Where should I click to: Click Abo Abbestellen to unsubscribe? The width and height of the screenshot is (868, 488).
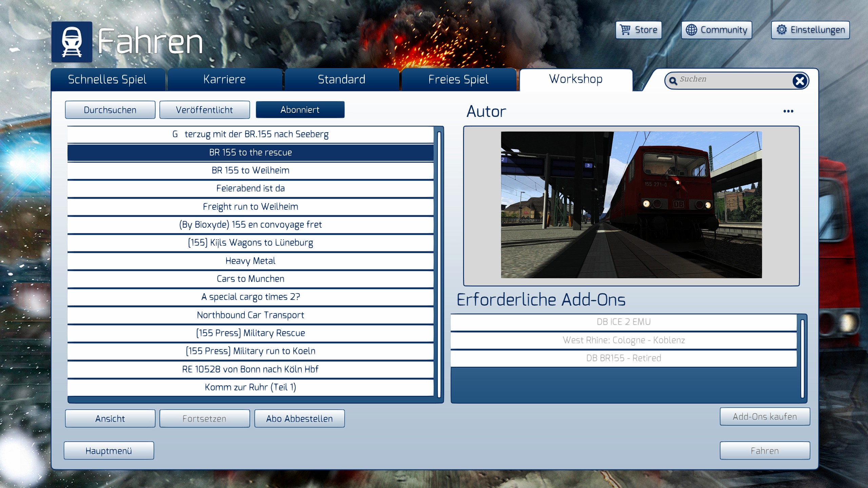click(299, 419)
